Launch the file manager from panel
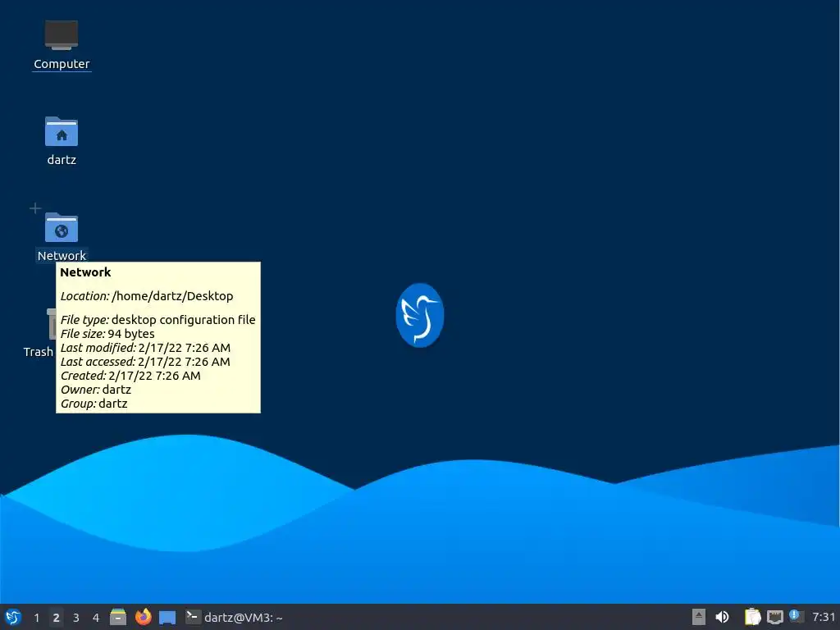 coord(118,617)
